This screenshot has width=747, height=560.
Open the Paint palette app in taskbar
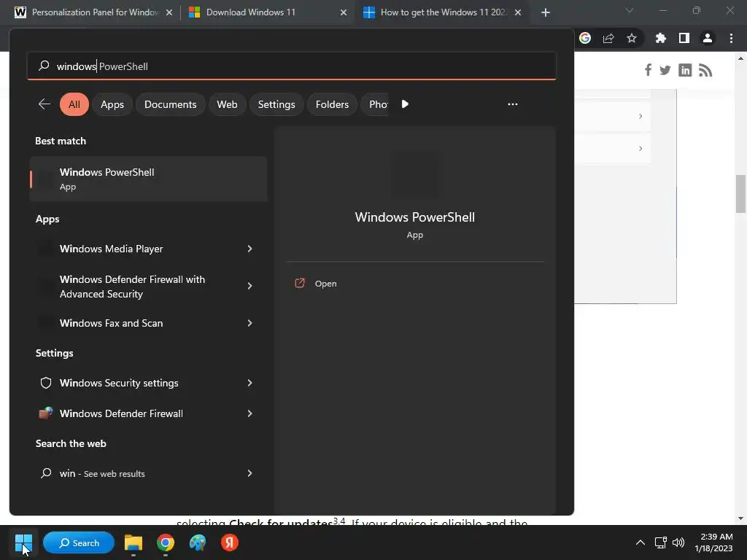point(198,542)
